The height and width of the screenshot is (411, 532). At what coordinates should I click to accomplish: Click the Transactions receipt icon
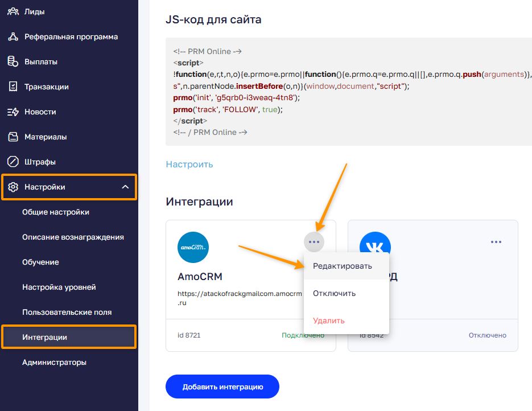tap(13, 87)
